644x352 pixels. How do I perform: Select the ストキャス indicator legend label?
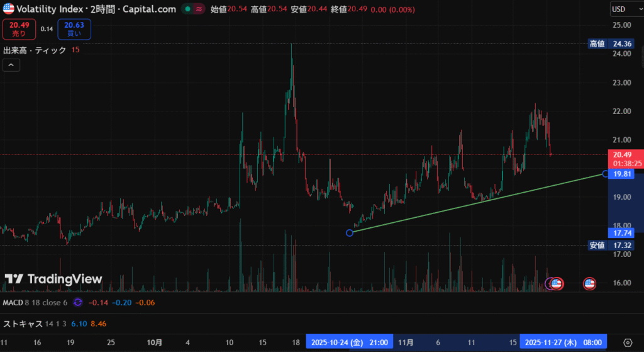coord(23,324)
